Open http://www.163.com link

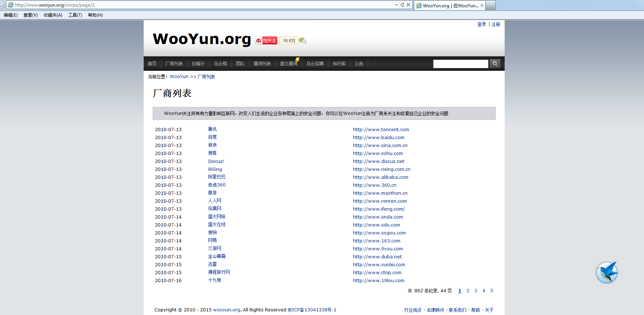pyautogui.click(x=377, y=241)
